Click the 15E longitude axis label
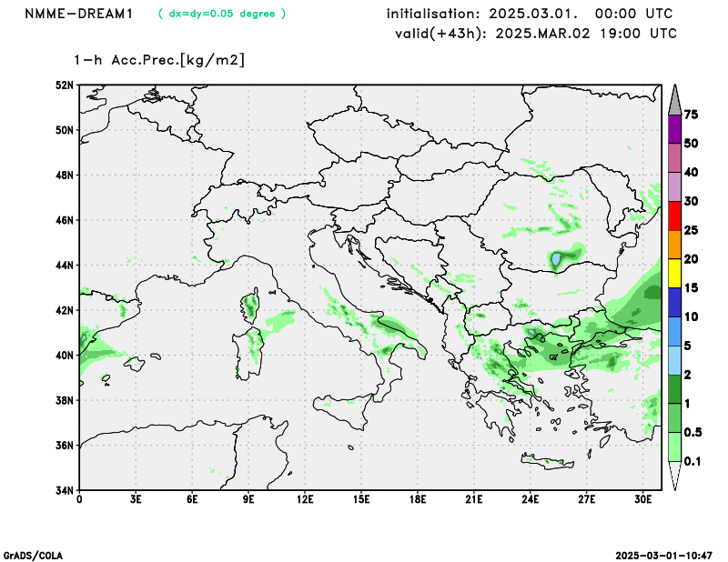 click(x=361, y=500)
